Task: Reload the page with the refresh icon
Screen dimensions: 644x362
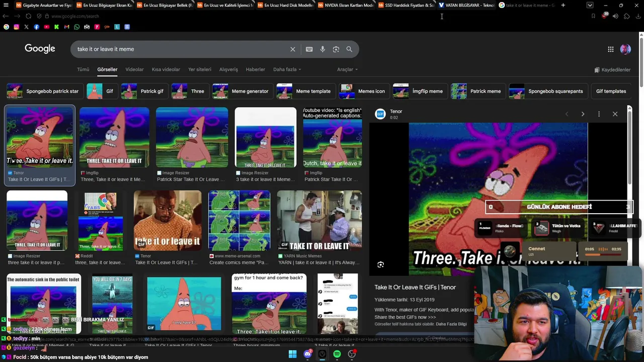Action: (28, 16)
